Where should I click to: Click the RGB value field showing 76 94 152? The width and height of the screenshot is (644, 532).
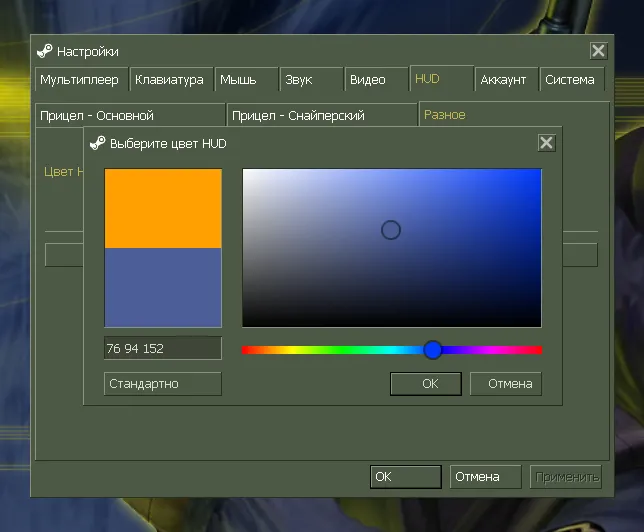click(163, 348)
